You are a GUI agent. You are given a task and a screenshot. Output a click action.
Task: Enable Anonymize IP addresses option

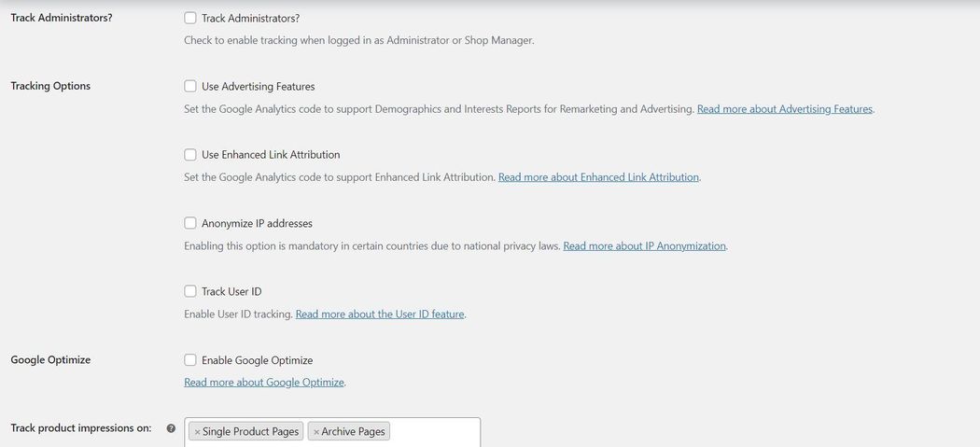pos(190,224)
